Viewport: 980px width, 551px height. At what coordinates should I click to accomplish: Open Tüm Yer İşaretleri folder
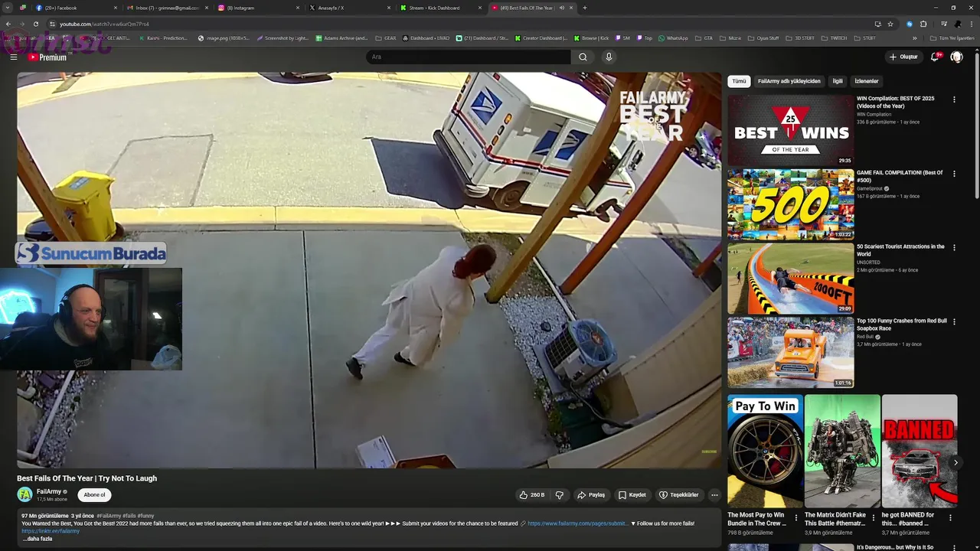click(953, 37)
